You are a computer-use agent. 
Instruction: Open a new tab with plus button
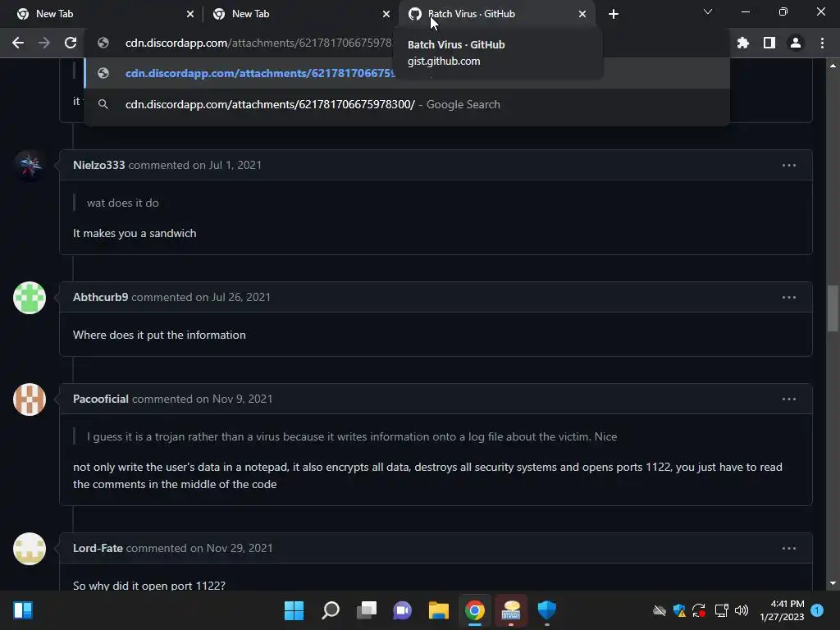[x=614, y=14]
